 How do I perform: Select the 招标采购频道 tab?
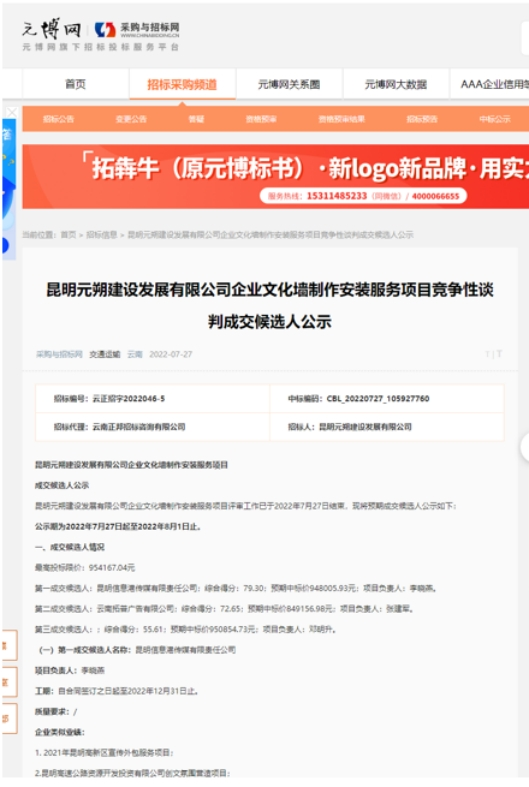182,84
